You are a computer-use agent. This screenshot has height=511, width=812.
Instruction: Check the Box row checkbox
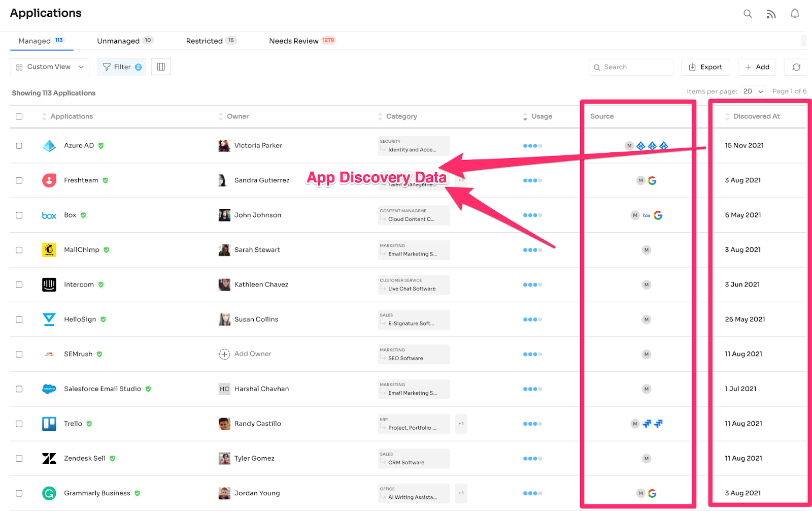(x=19, y=215)
